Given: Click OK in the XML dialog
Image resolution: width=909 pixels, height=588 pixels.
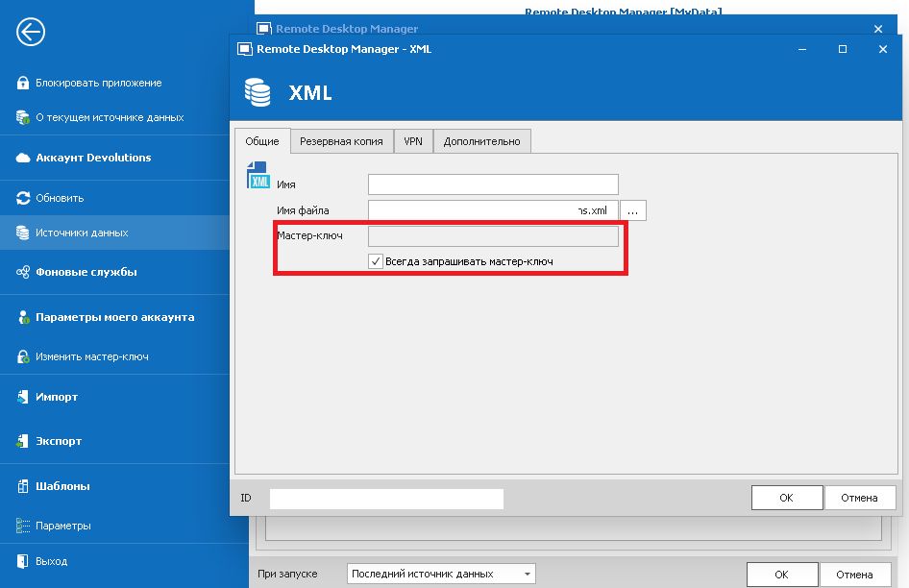Looking at the screenshot, I should click(787, 498).
